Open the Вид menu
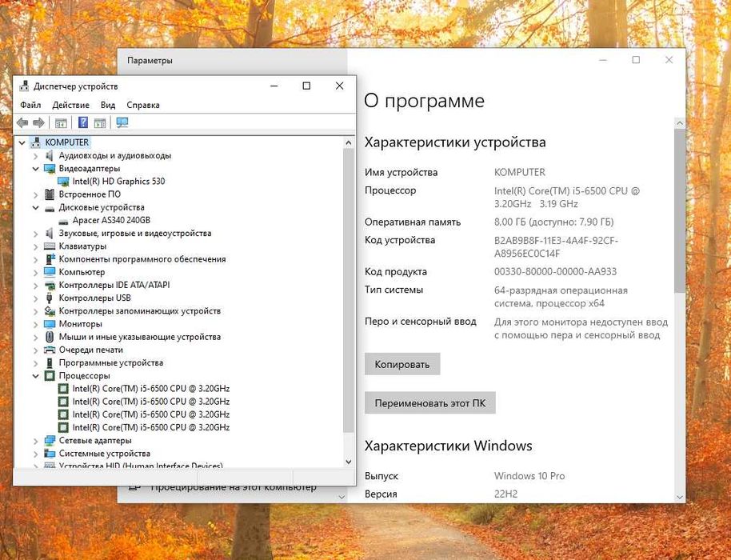The width and height of the screenshot is (731, 560). pyautogui.click(x=108, y=105)
